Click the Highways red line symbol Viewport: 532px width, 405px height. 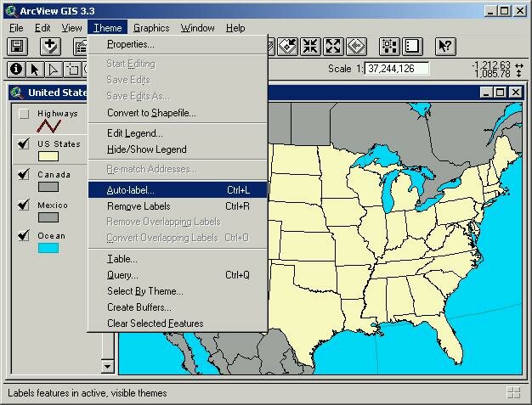pyautogui.click(x=48, y=126)
